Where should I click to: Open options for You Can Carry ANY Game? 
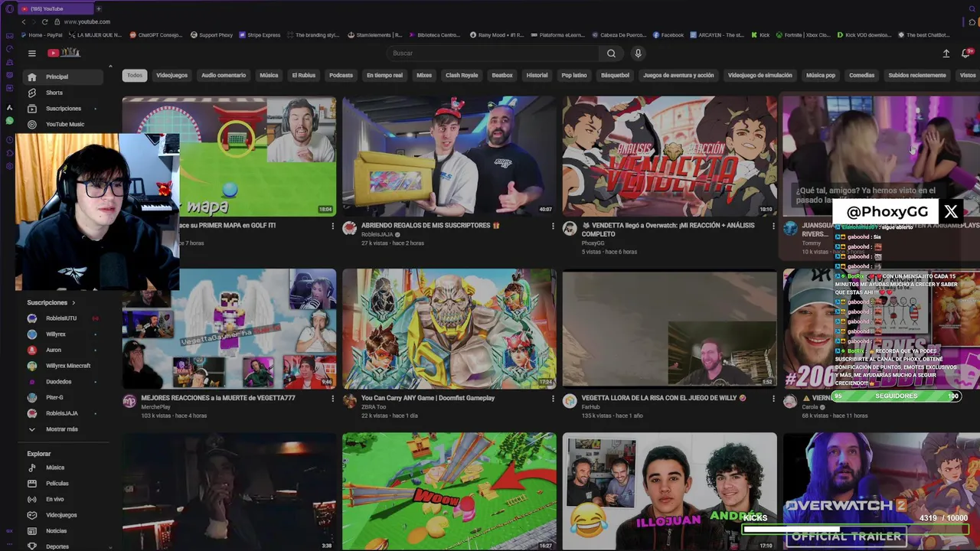coord(553,399)
